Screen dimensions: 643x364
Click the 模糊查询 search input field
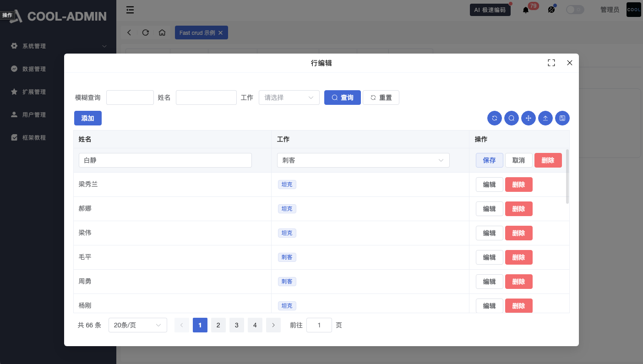[130, 98]
